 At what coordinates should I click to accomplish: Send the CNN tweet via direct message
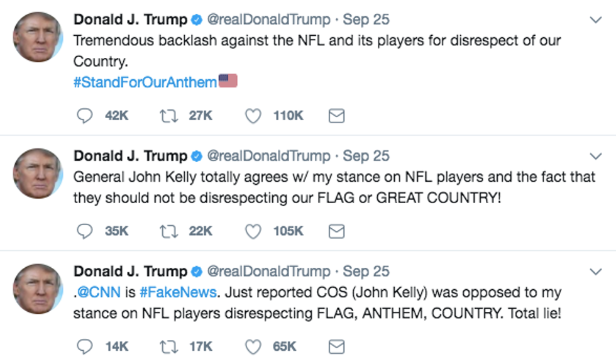point(337,346)
